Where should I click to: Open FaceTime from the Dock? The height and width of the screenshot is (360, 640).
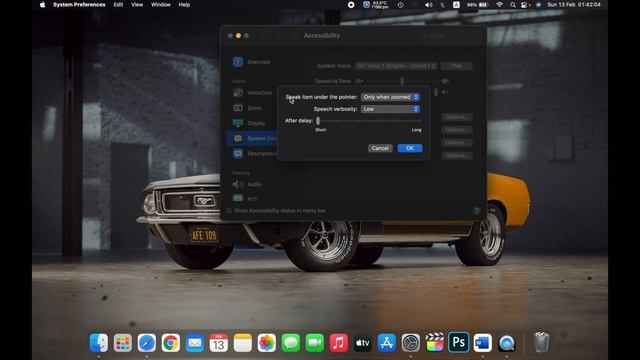click(x=315, y=343)
